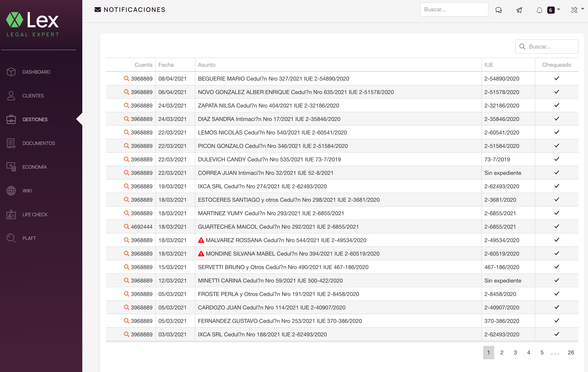Go to page 2 of results
This screenshot has height=372, width=588.
[502, 352]
